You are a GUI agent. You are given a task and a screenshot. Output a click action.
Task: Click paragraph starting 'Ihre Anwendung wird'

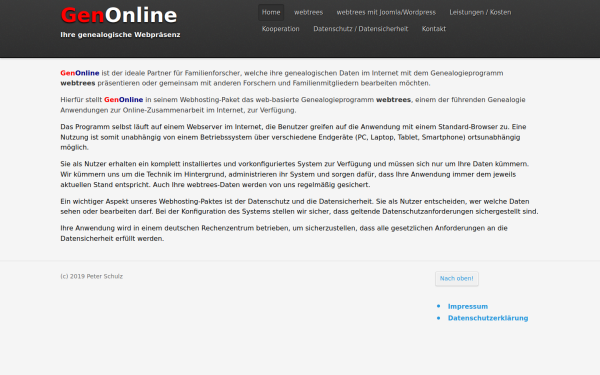[284, 233]
